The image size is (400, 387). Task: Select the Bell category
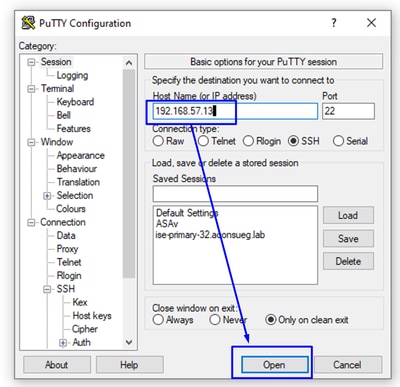pos(63,115)
